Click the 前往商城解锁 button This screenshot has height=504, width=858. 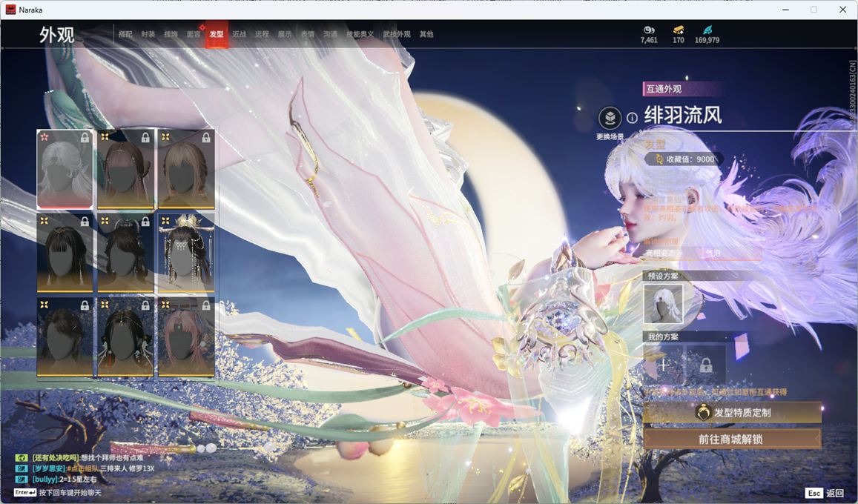coord(732,439)
